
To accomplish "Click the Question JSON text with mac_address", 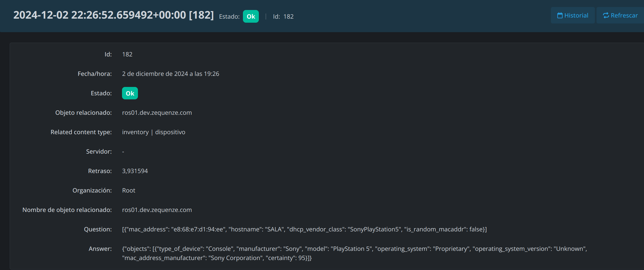I will 304,230.
